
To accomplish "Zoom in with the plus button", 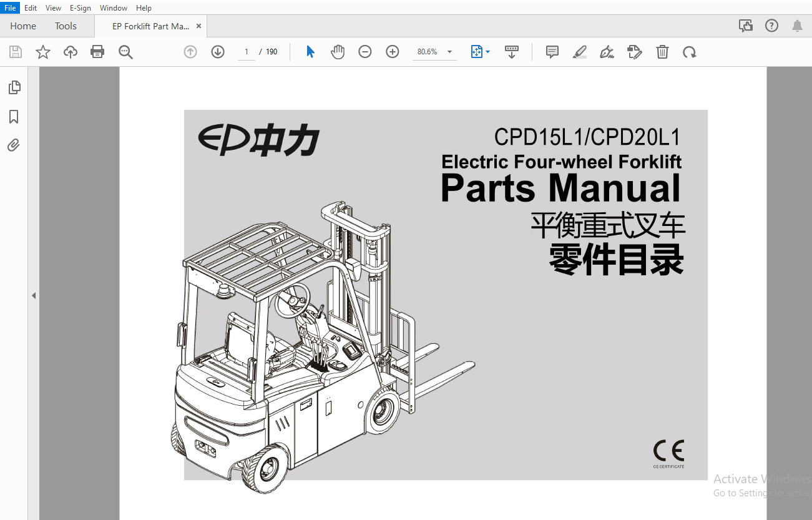I will (x=393, y=52).
